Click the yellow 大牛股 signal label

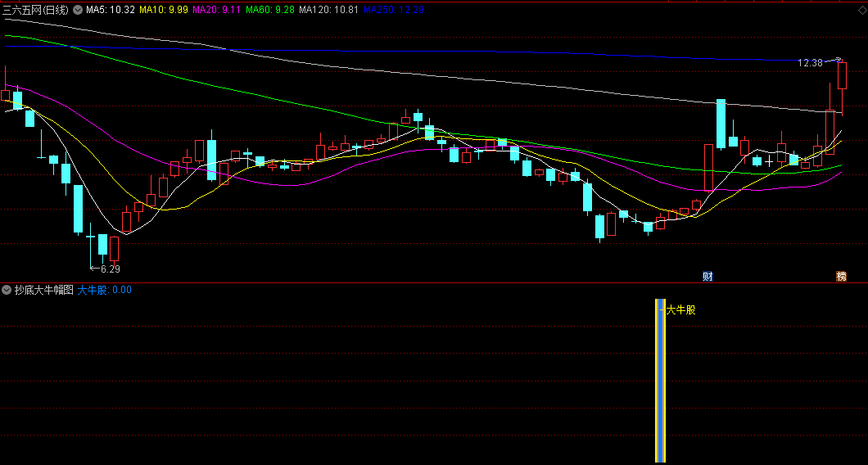point(681,310)
